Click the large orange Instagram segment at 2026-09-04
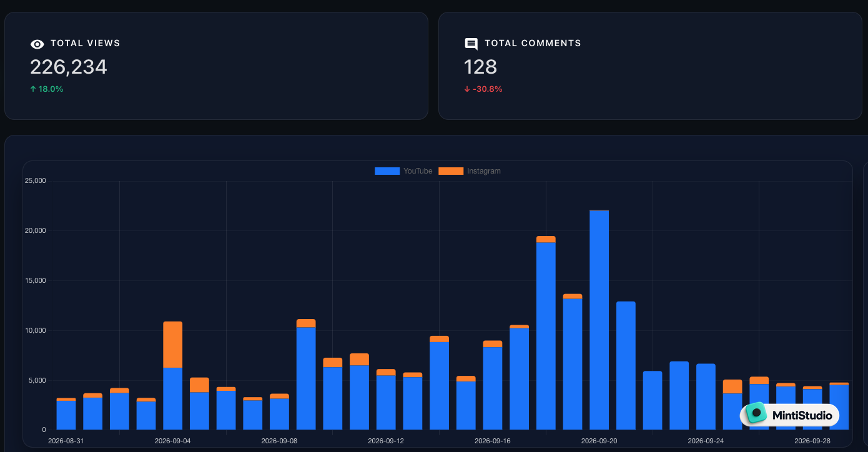868x452 pixels. pyautogui.click(x=173, y=345)
